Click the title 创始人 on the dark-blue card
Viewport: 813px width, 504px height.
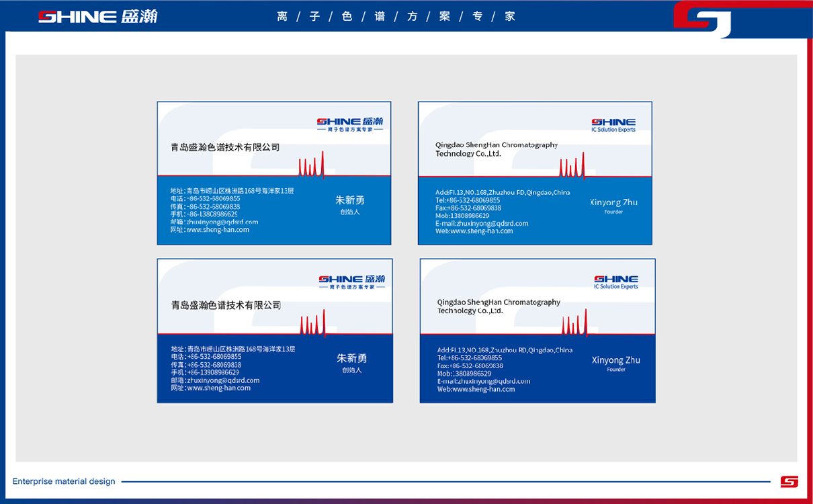pos(352,370)
